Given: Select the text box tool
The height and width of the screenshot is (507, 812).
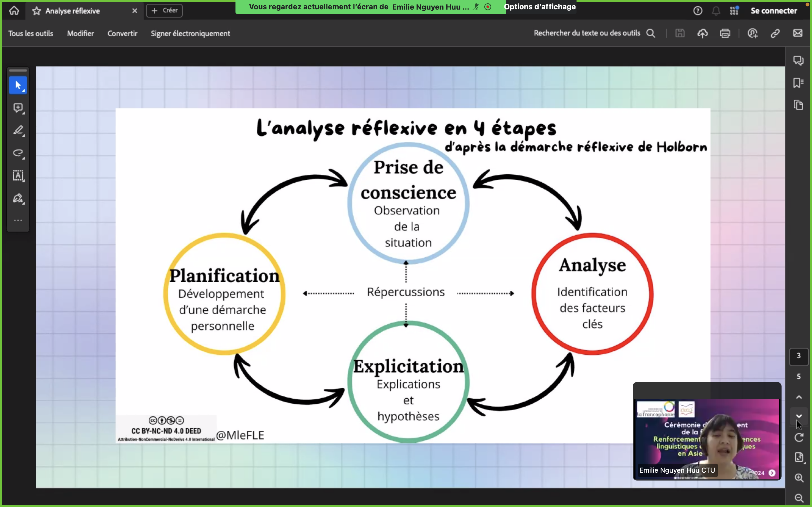Looking at the screenshot, I should 18,176.
